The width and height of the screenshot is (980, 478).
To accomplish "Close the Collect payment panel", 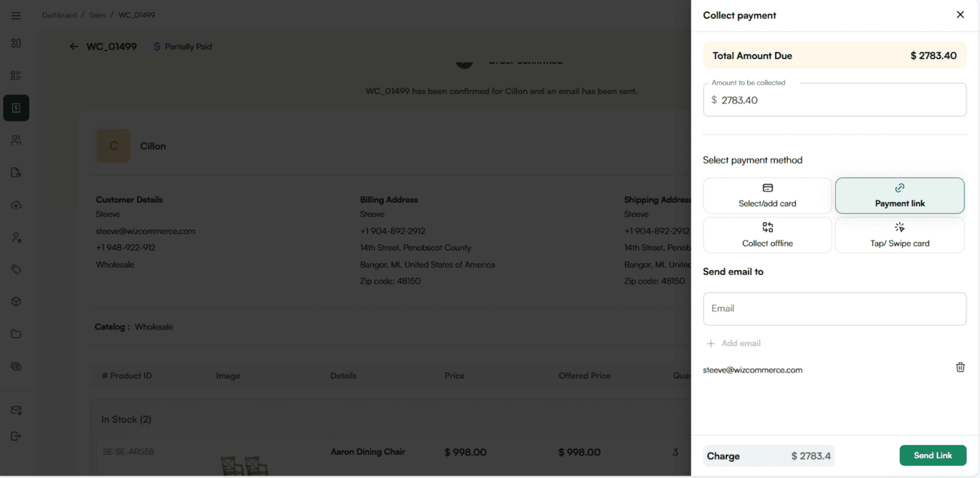I will [x=960, y=15].
